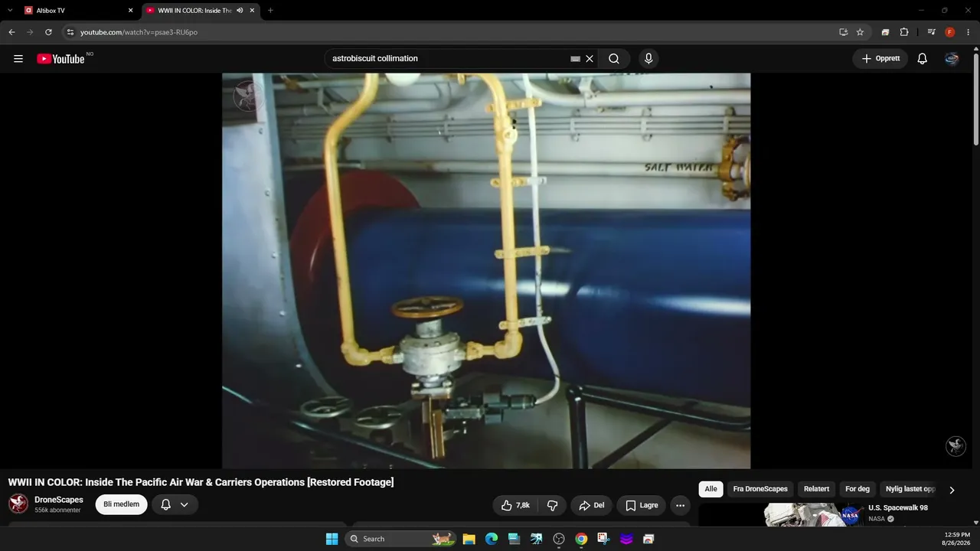View site information icon in address bar
This screenshot has width=980, height=551.
(70, 32)
